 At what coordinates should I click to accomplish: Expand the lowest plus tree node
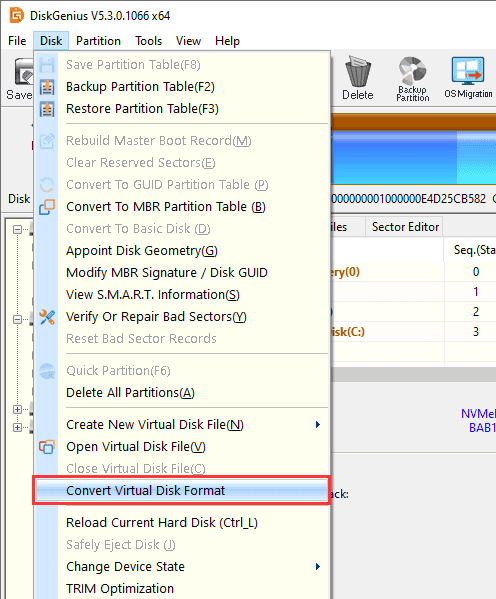[x=17, y=427]
